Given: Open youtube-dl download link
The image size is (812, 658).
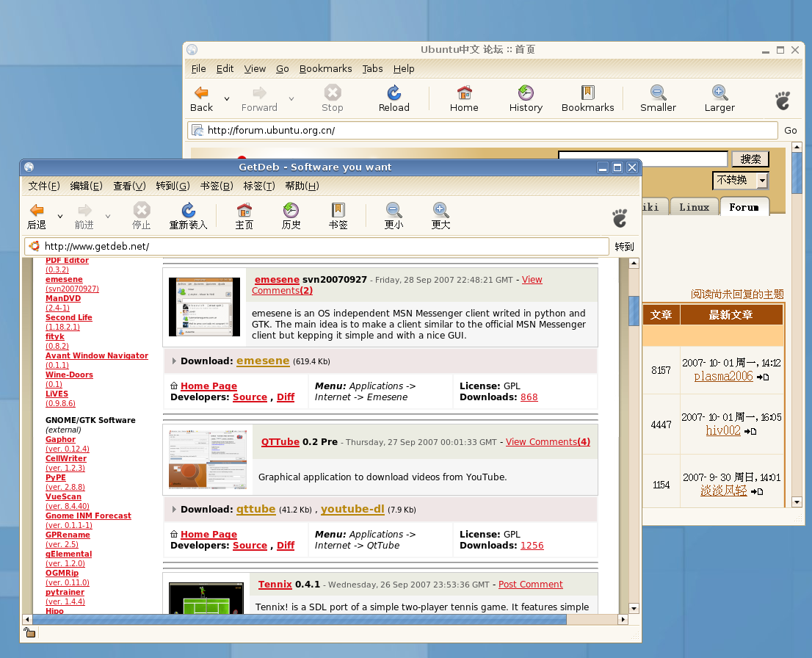Looking at the screenshot, I should point(352,509).
